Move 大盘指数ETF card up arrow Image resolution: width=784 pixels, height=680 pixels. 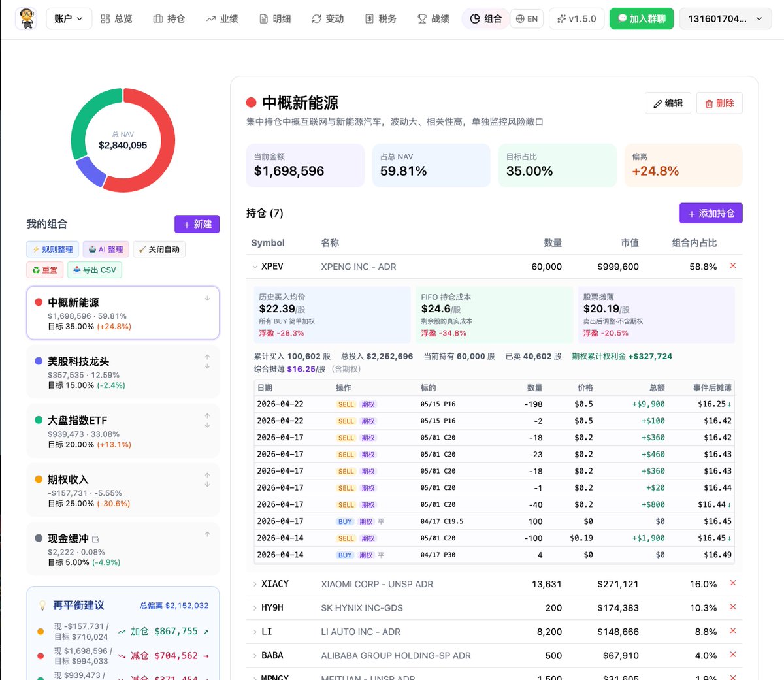point(207,416)
